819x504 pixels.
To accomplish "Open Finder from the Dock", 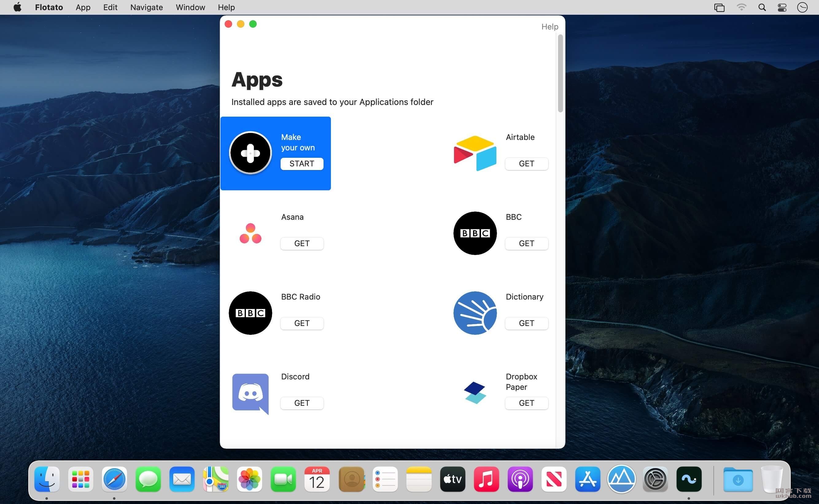I will click(47, 479).
